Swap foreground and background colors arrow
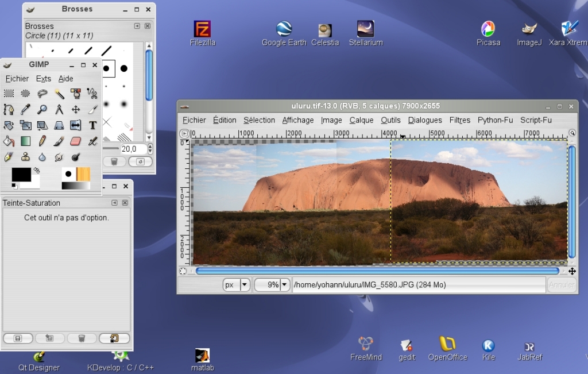The image size is (588, 374). tap(36, 170)
